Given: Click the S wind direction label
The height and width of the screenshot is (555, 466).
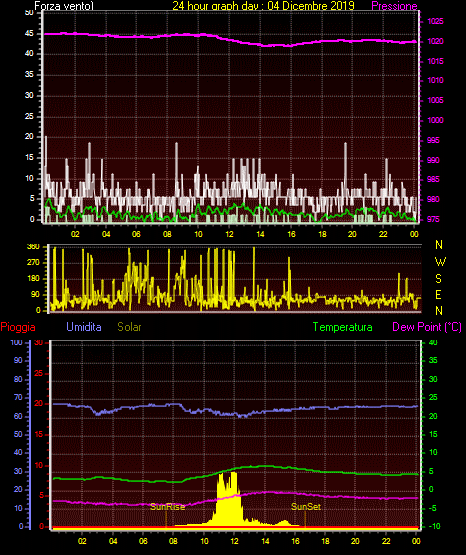Looking at the screenshot, I should point(438,279).
